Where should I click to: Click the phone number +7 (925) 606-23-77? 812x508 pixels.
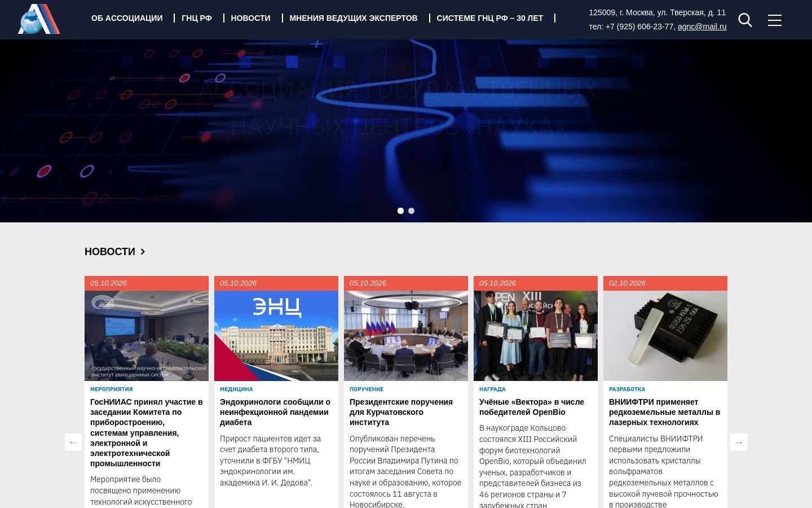(639, 27)
